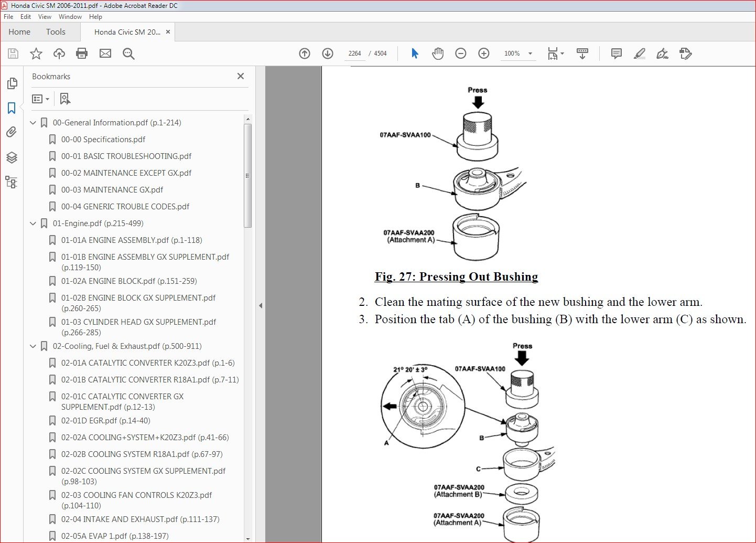Image resolution: width=756 pixels, height=543 pixels.
Task: Open the Help menu
Action: [x=95, y=17]
